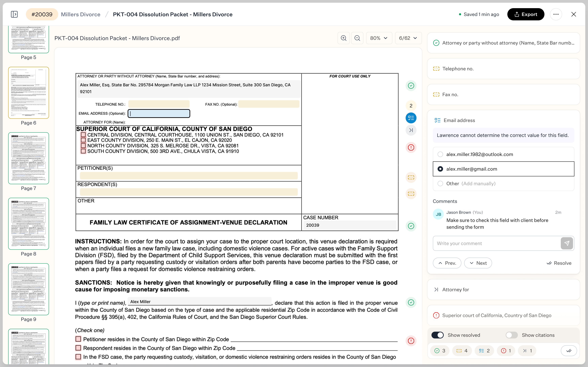Open the blue multiple-choice list icon in the margin

411,118
